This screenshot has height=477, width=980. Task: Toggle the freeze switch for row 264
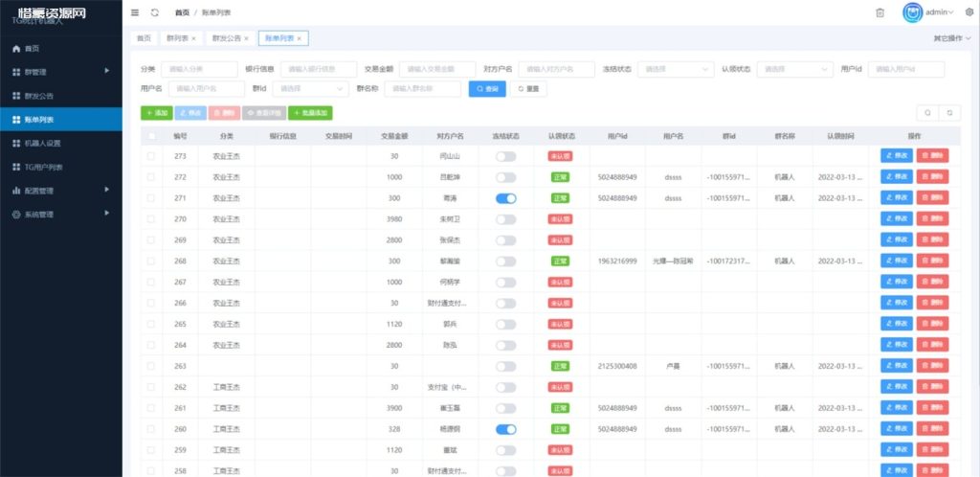point(506,345)
